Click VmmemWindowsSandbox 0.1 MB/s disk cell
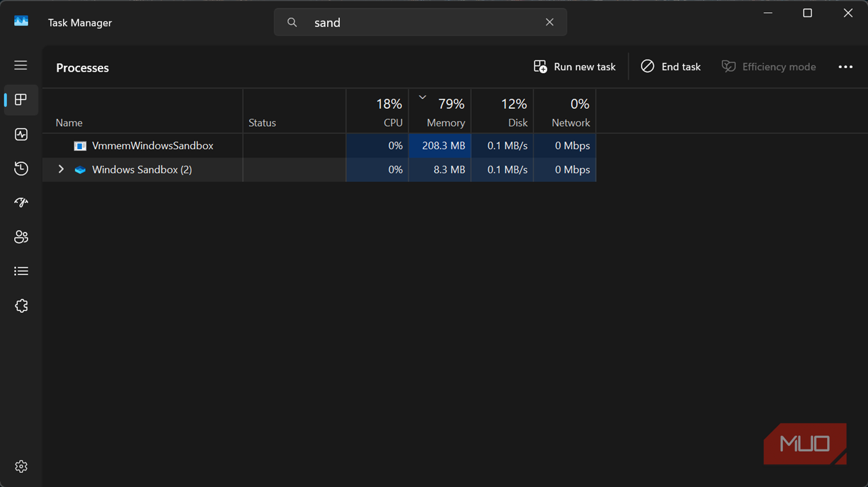 coord(502,146)
